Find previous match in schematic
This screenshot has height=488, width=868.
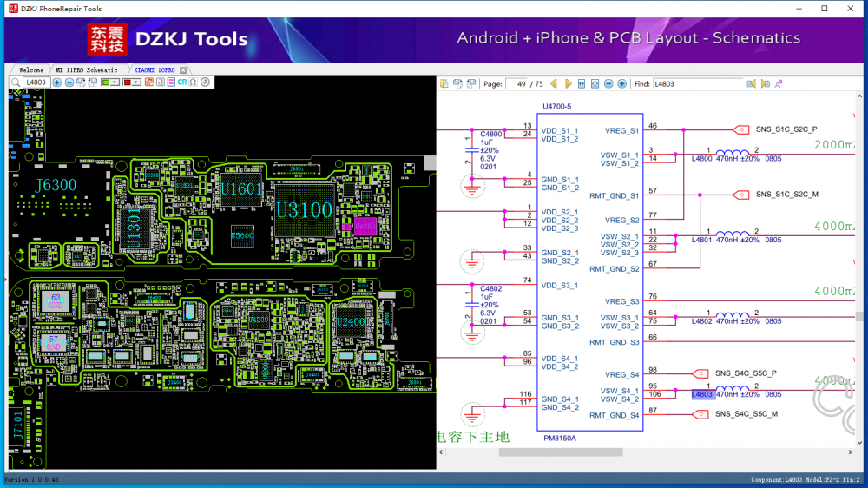[751, 83]
